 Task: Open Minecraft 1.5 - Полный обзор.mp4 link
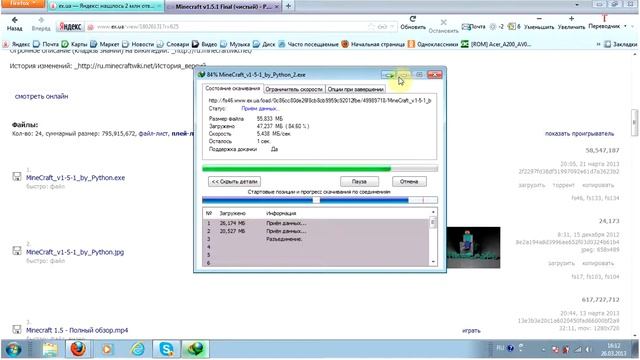[x=77, y=330]
